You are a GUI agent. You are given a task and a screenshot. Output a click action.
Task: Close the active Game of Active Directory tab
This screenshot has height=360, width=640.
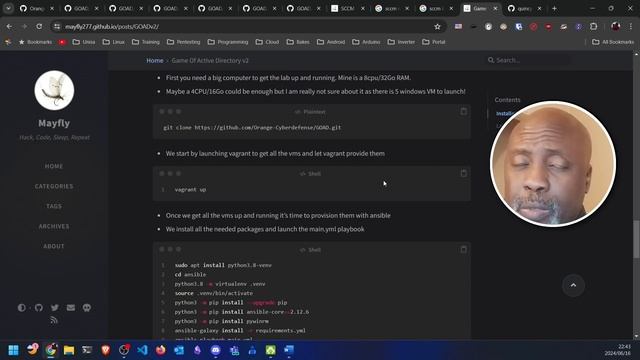(x=495, y=8)
